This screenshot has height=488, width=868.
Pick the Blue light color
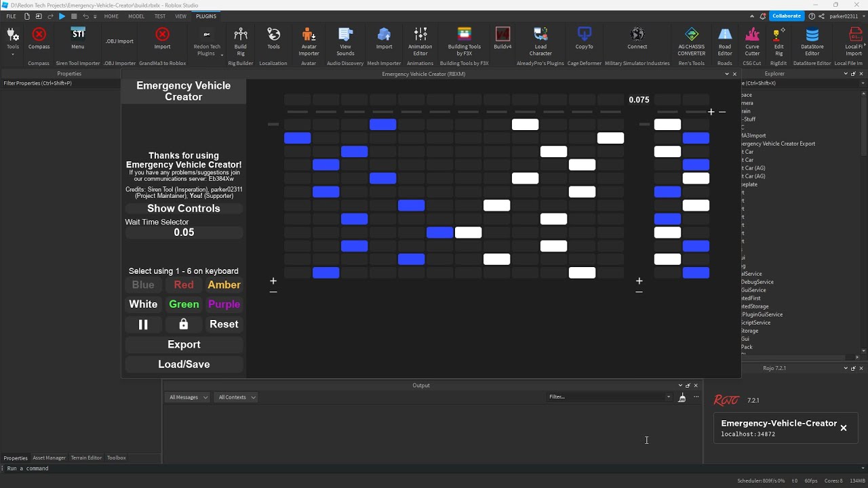tap(143, 285)
